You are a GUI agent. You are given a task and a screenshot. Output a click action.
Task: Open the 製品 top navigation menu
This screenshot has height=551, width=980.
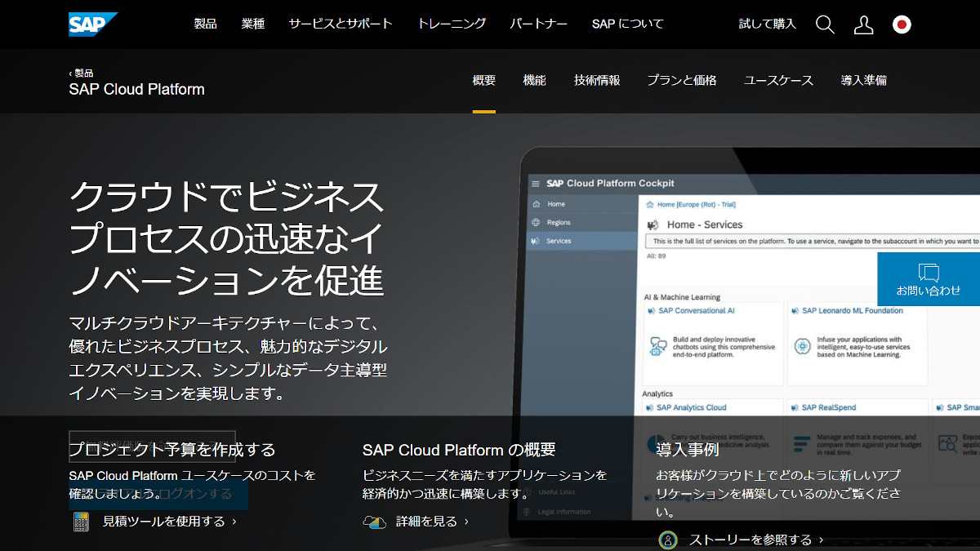click(x=205, y=24)
